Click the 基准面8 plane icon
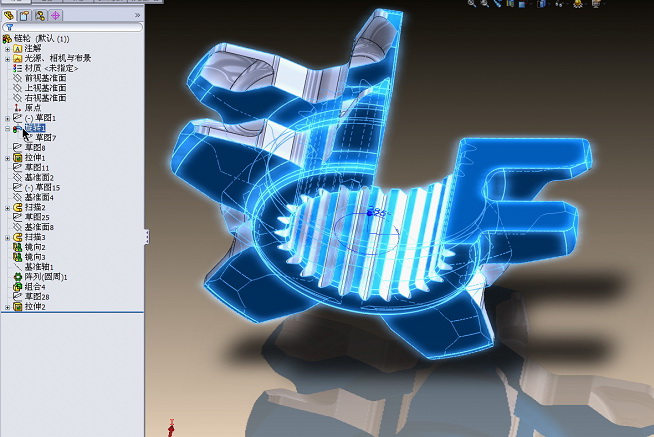 click(17, 227)
